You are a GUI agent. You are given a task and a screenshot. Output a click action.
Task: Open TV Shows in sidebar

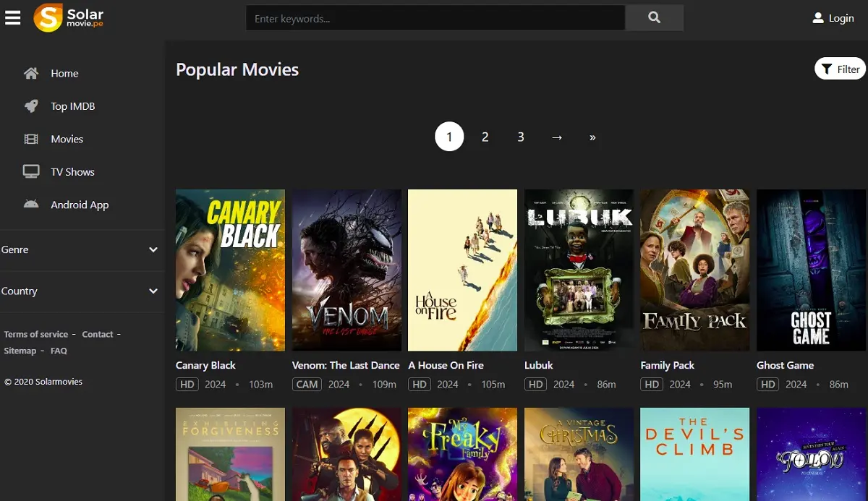[72, 172]
